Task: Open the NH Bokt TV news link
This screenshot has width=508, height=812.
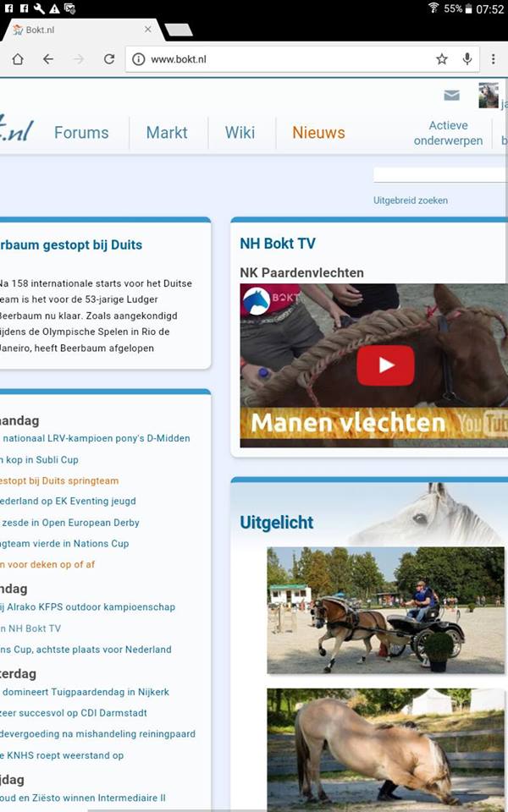Action: pyautogui.click(x=30, y=628)
